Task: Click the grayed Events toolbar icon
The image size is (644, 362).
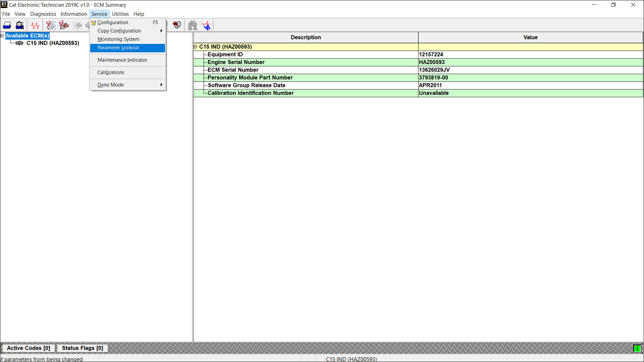Action: click(77, 25)
